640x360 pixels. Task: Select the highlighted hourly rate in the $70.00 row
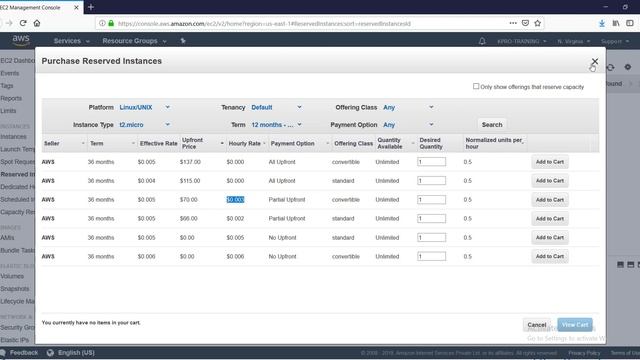236,200
